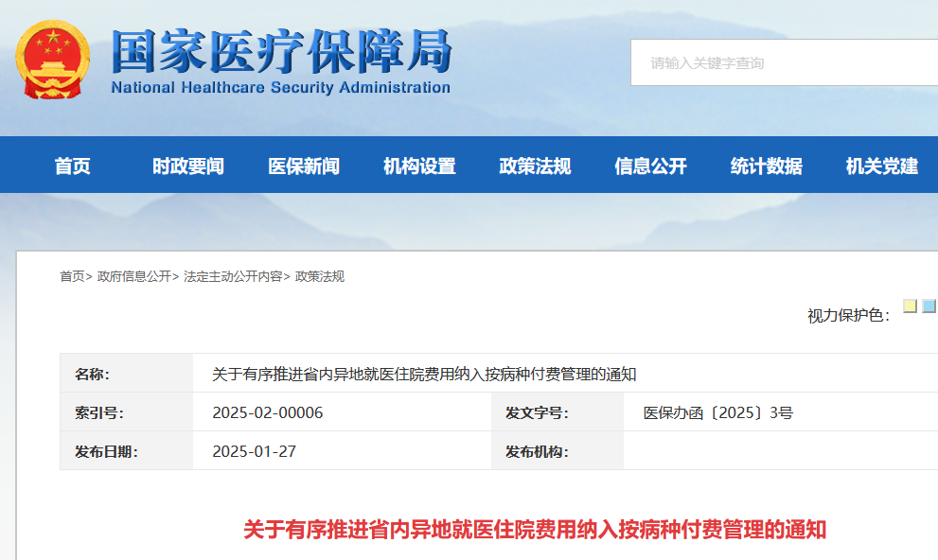Select the yellow eye-protection color swatch
Viewport: 938px width, 560px height.
pyautogui.click(x=910, y=306)
